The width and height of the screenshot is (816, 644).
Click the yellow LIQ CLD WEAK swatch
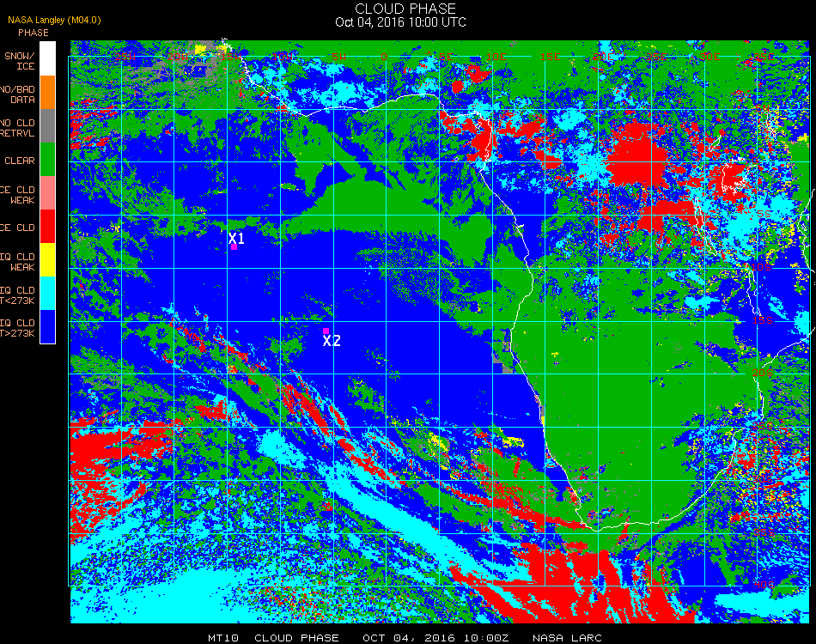click(x=47, y=259)
